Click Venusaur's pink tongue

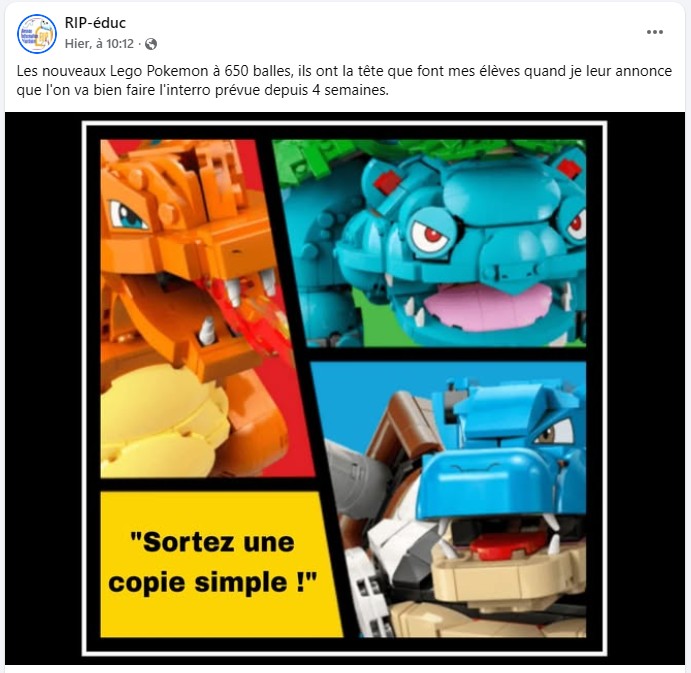pos(489,306)
